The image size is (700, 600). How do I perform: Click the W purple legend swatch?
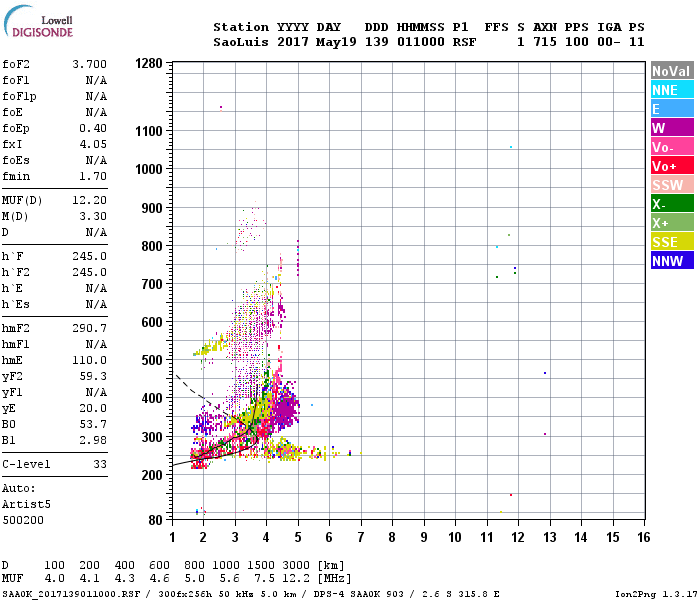point(672,128)
